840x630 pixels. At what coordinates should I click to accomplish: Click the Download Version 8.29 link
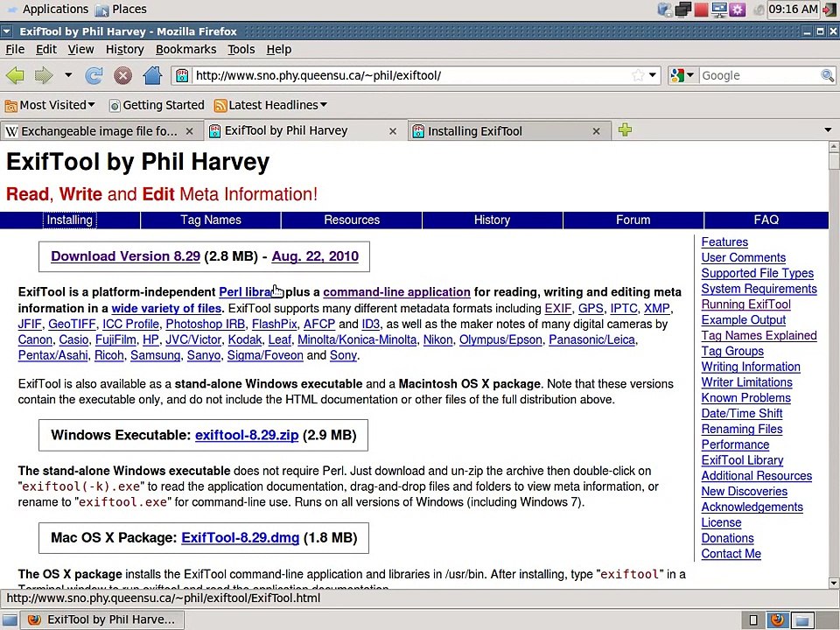(125, 256)
